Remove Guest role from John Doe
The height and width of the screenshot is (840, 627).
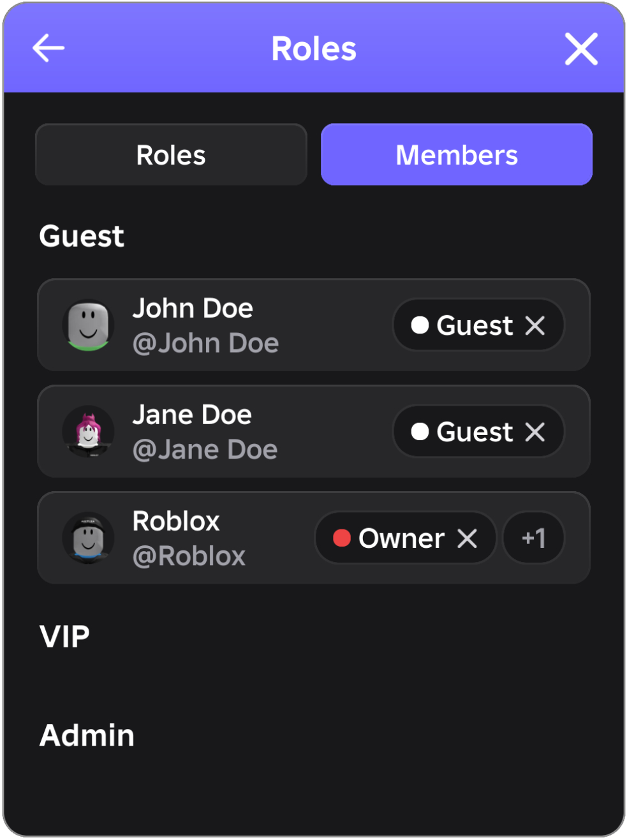coord(535,325)
